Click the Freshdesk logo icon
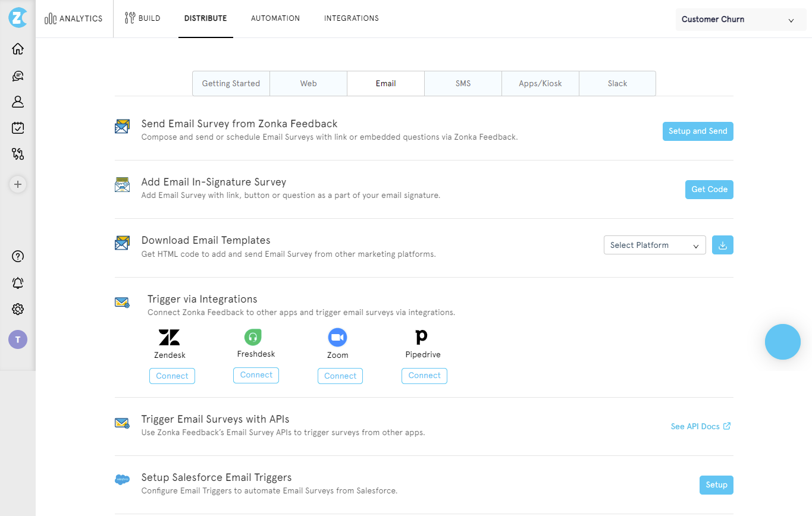 click(253, 337)
